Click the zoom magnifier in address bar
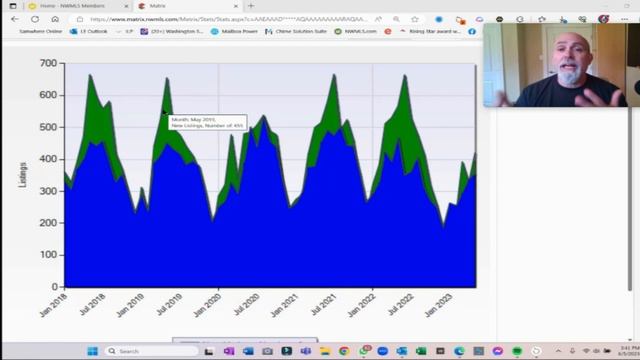 [x=396, y=19]
